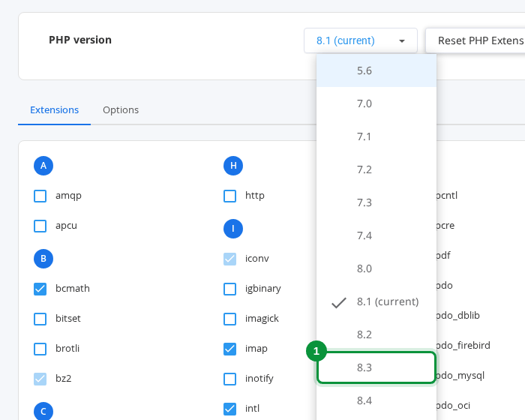Enable the inotify extension checkbox
Image resolution: width=525 pixels, height=420 pixels.
tap(229, 379)
